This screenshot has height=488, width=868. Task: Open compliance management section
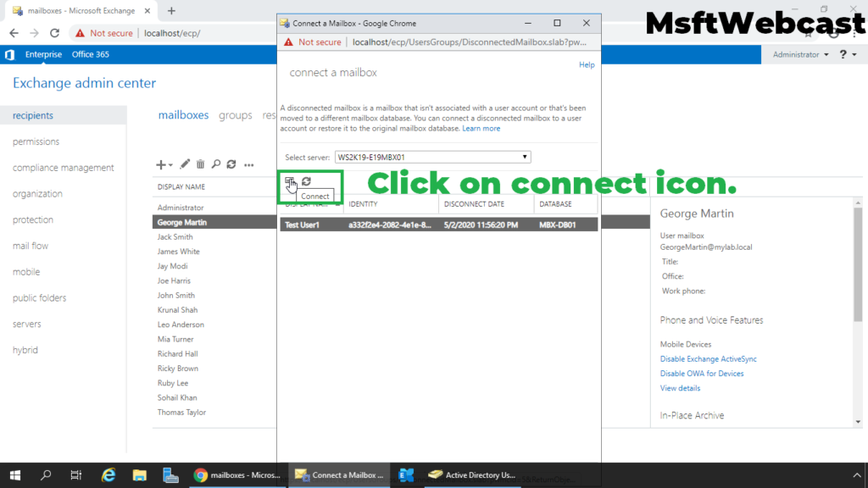pyautogui.click(x=63, y=168)
